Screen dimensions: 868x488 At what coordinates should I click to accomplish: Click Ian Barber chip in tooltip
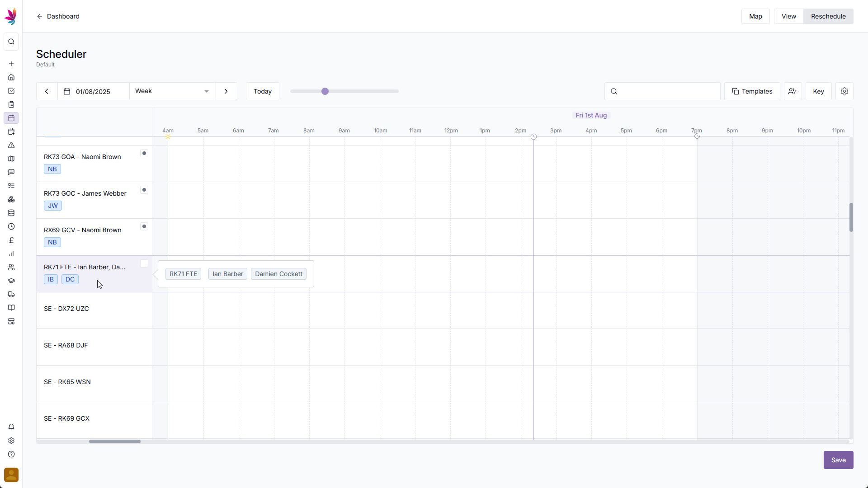(x=228, y=274)
